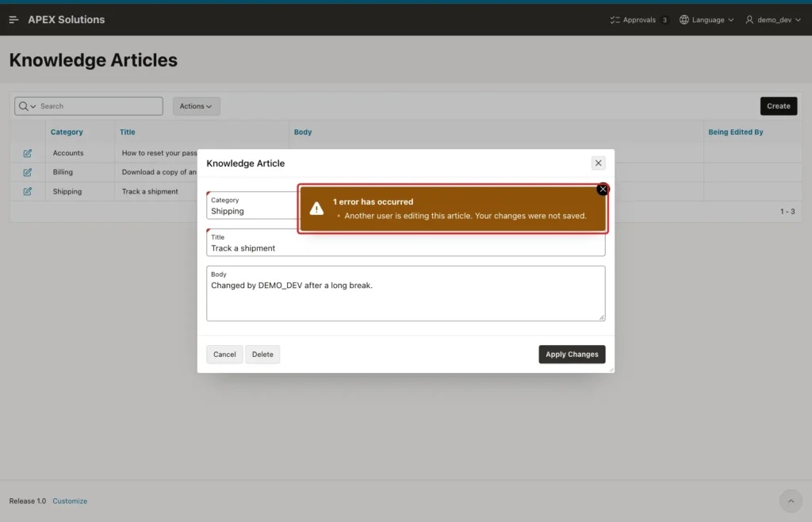The image size is (812, 522).
Task: Click the 'Download a copy of an' cell
Action: coord(159,172)
